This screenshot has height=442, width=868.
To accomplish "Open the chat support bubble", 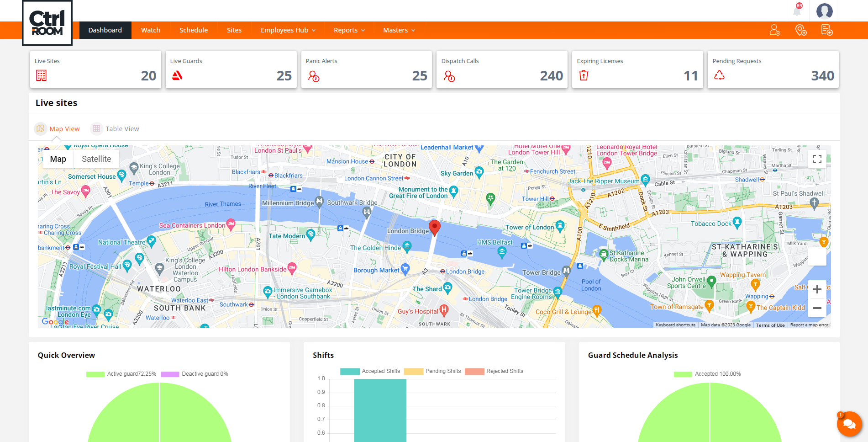I will [849, 424].
